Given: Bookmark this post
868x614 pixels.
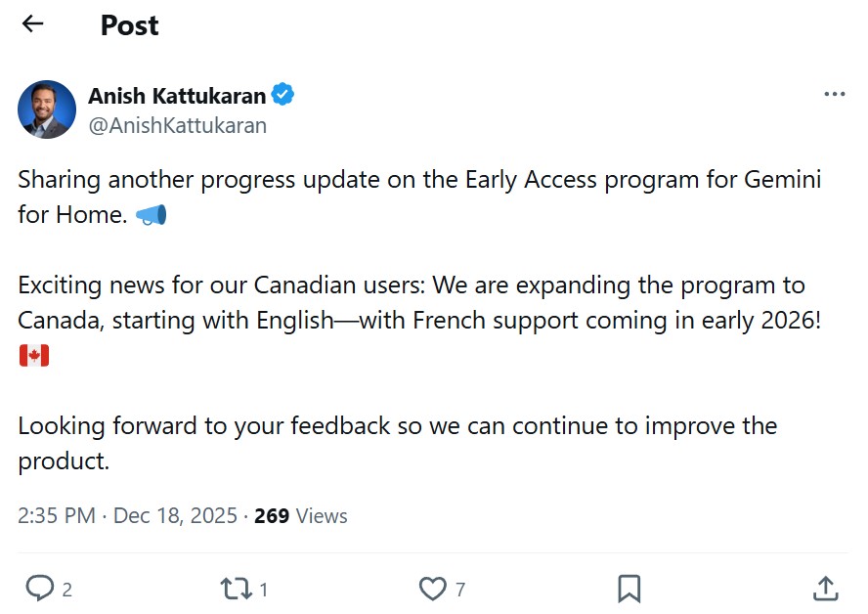Looking at the screenshot, I should [x=629, y=589].
